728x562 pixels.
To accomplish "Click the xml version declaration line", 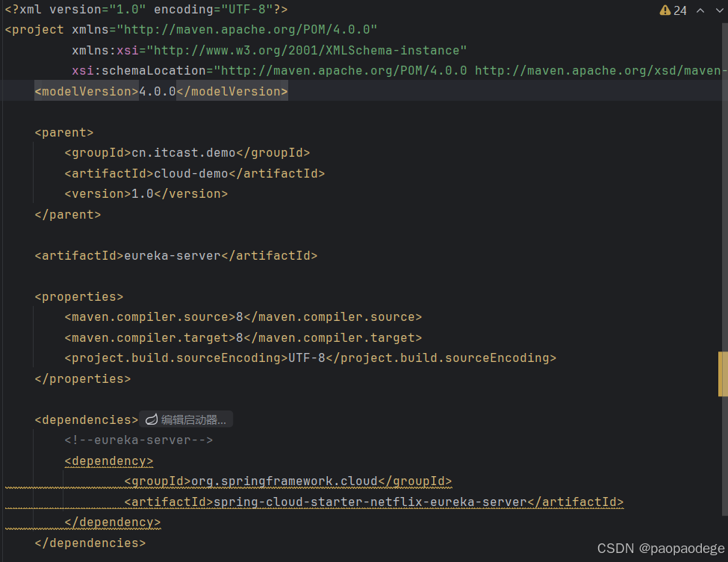I will click(146, 9).
